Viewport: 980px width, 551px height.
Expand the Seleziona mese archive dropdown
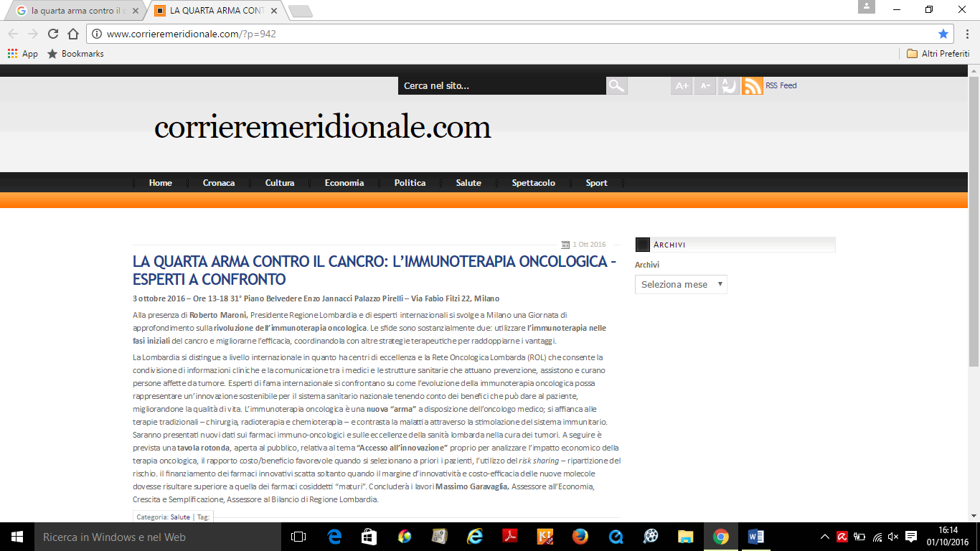pos(681,284)
